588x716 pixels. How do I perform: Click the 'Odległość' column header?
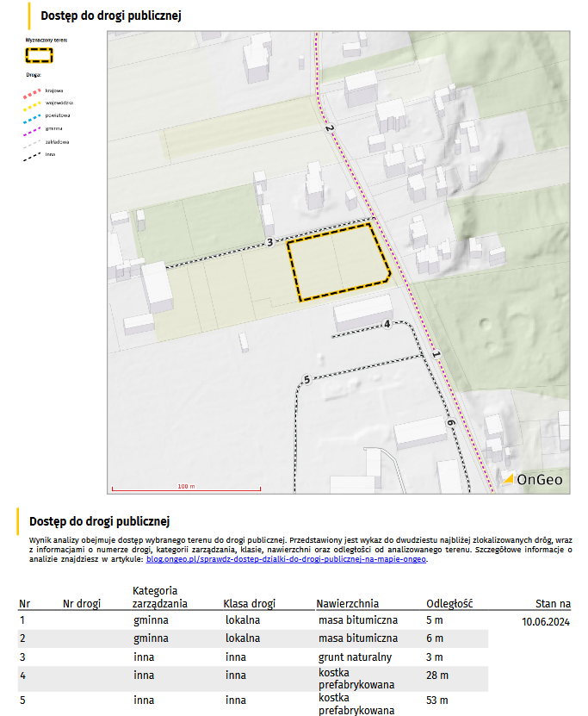(449, 604)
